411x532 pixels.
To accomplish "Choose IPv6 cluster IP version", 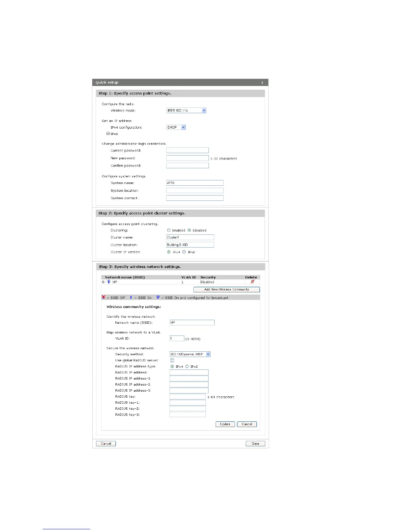I will point(184,252).
